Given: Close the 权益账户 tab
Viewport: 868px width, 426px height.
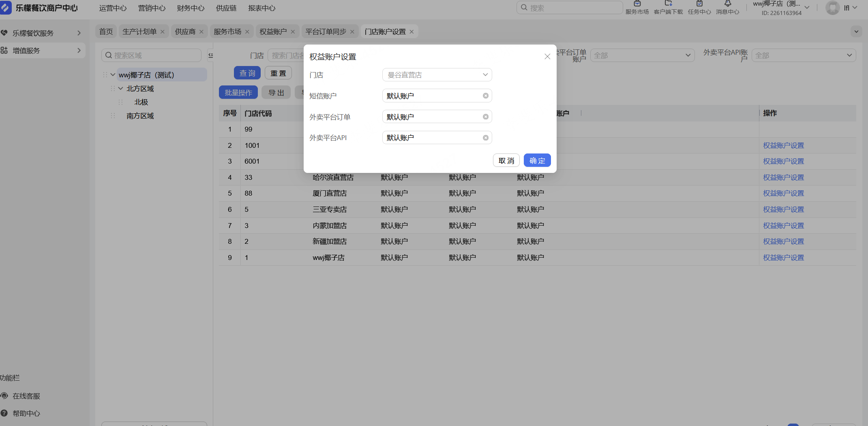Looking at the screenshot, I should coord(293,32).
